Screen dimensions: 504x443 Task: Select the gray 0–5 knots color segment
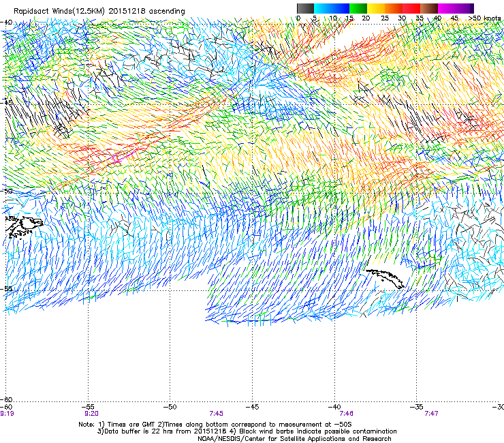tap(305, 8)
